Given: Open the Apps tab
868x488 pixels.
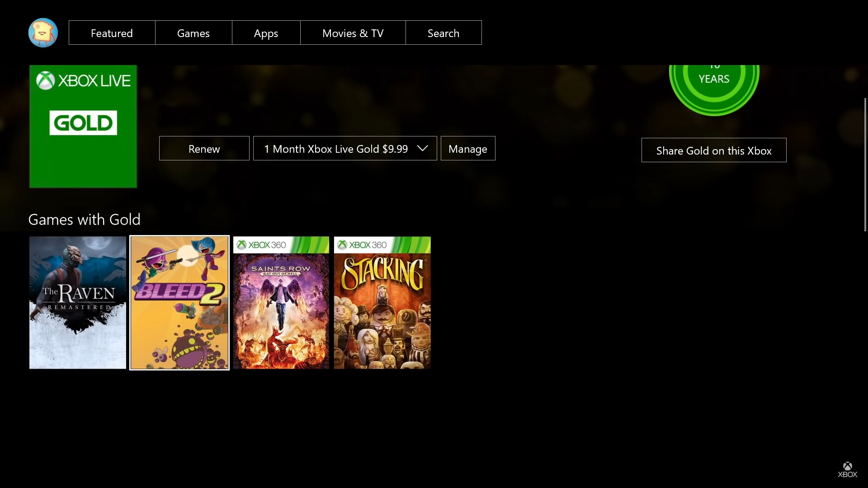Looking at the screenshot, I should click(266, 33).
